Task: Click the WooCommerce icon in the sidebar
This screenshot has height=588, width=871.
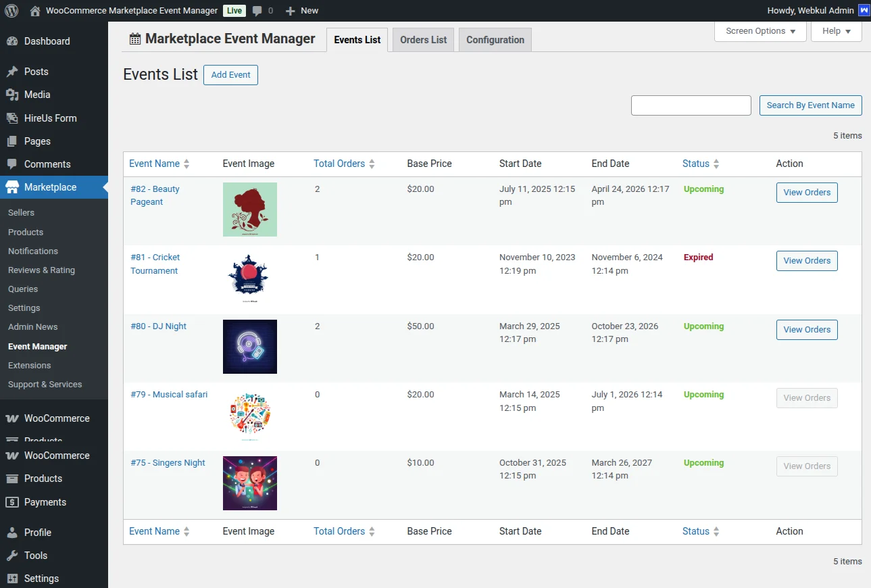Action: click(x=14, y=418)
